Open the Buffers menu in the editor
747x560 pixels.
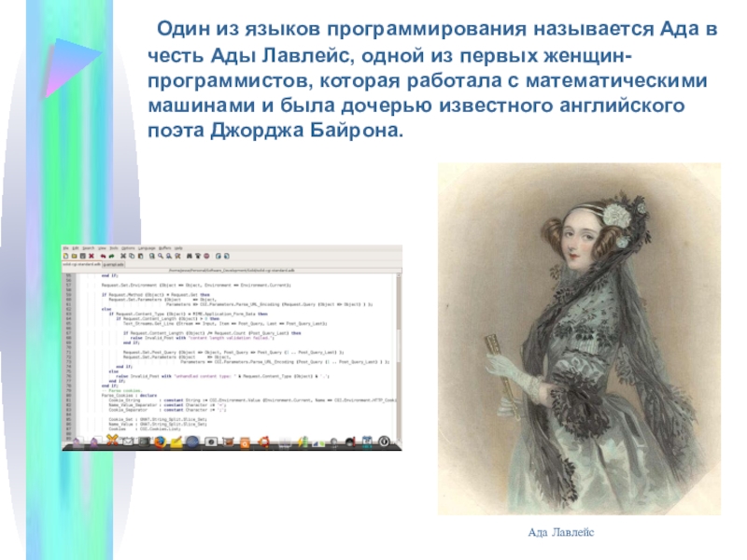[x=165, y=248]
